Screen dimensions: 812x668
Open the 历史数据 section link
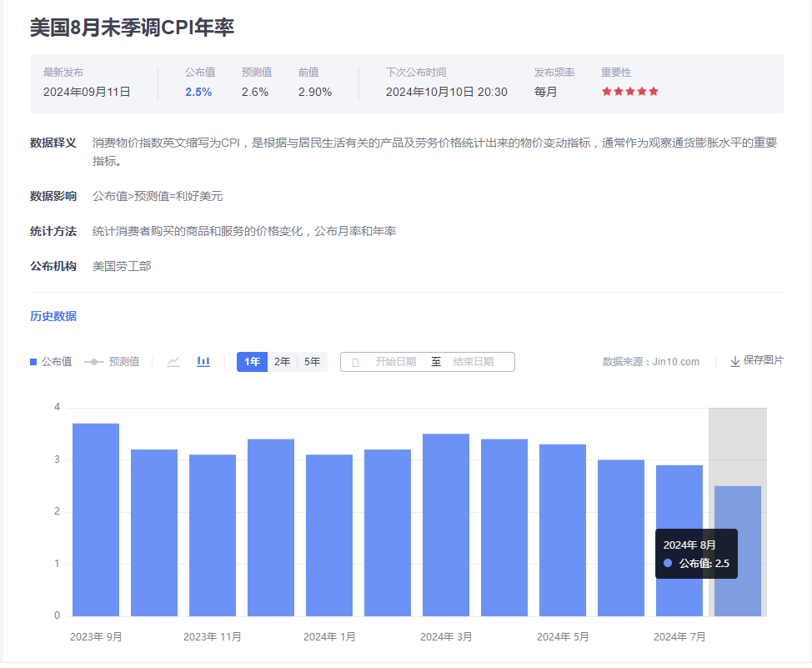[x=53, y=316]
